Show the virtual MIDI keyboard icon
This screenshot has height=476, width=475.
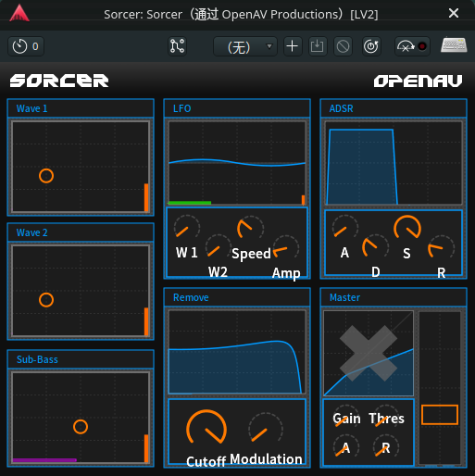pos(454,45)
